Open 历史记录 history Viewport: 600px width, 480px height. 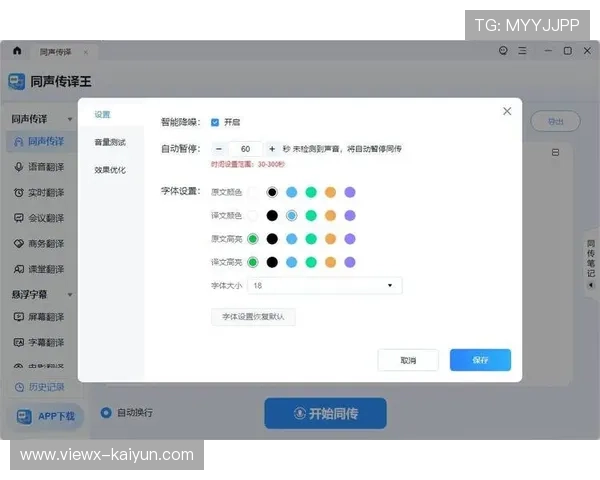(x=39, y=387)
